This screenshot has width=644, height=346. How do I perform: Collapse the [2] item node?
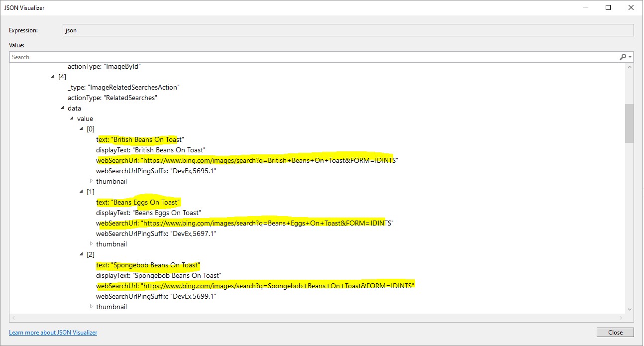82,254
